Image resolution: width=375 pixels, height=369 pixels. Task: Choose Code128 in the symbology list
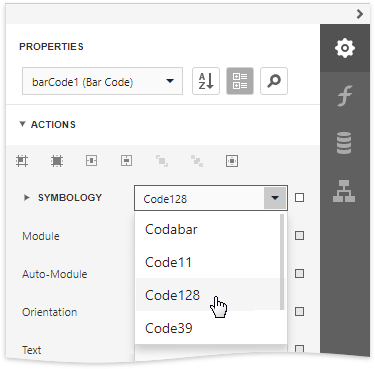click(x=208, y=295)
